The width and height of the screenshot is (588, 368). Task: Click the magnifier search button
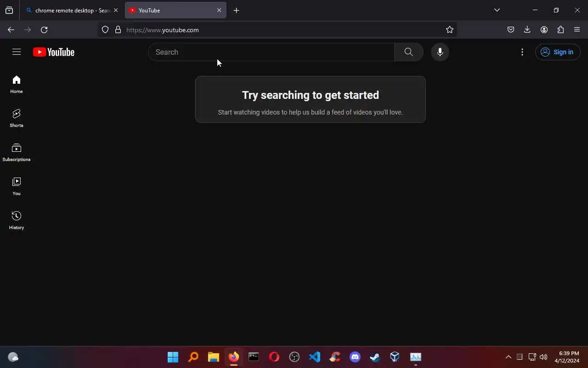408,52
